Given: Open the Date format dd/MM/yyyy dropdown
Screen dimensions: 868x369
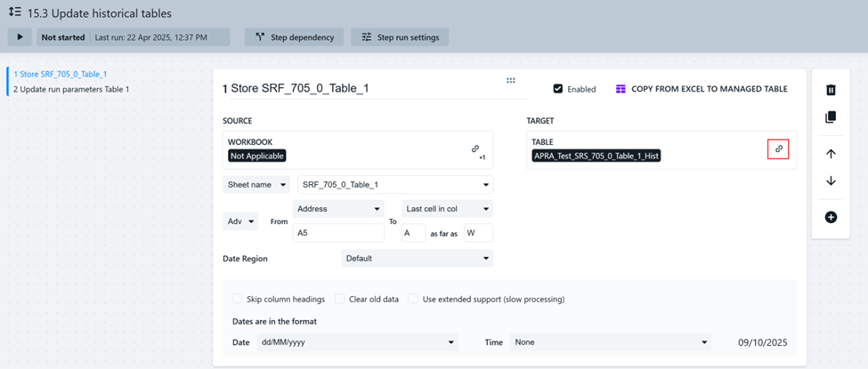Looking at the screenshot, I should 356,342.
